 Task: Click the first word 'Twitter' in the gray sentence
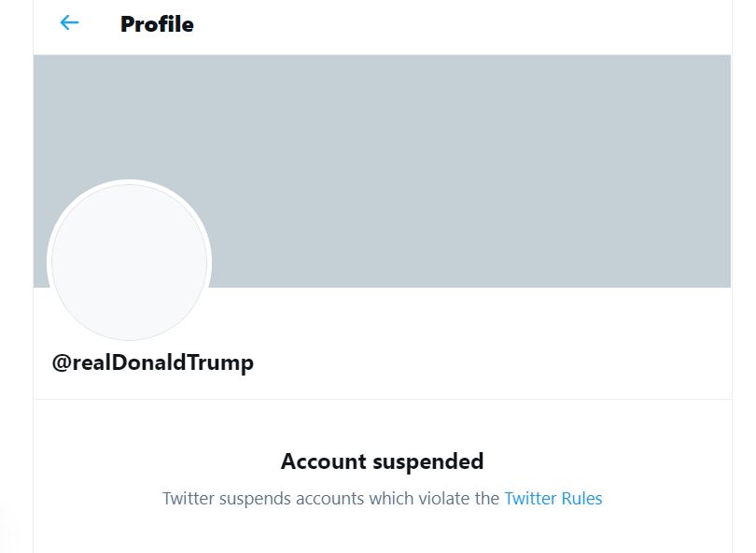(x=189, y=498)
